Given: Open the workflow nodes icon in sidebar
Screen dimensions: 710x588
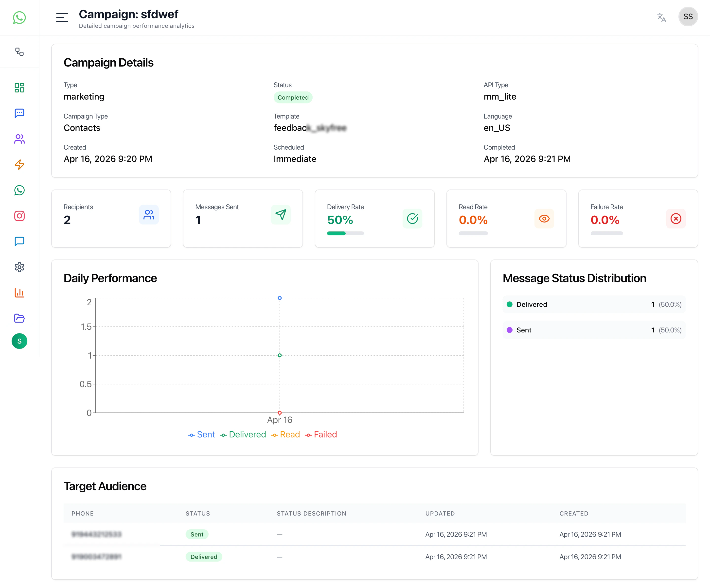Looking at the screenshot, I should point(19,52).
